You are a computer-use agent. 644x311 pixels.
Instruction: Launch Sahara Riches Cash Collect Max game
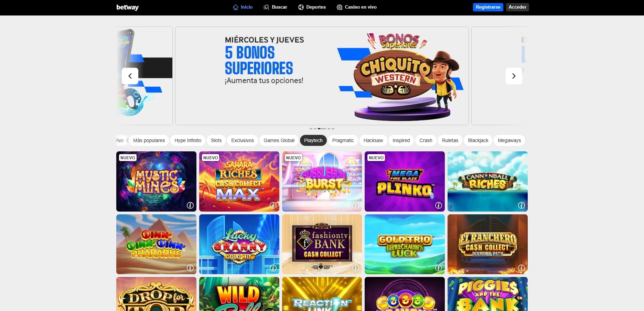239,181
